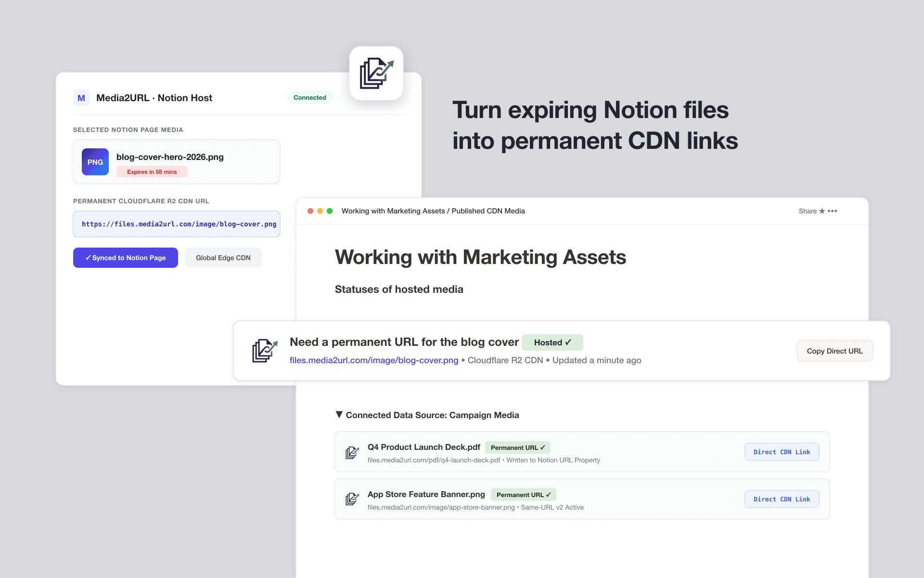This screenshot has height=578, width=924.
Task: Click Share in Notion window top bar
Action: click(x=808, y=211)
